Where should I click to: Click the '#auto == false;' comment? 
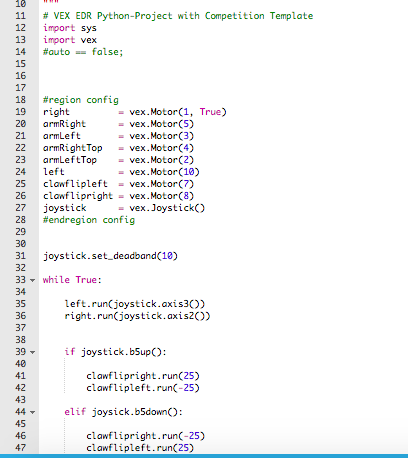click(x=83, y=52)
